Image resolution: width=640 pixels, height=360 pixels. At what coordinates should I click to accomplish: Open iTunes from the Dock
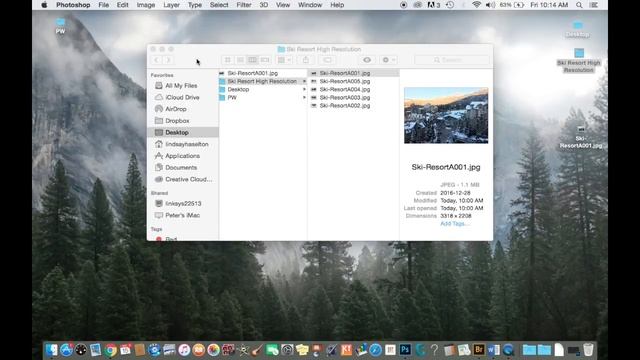(184, 350)
